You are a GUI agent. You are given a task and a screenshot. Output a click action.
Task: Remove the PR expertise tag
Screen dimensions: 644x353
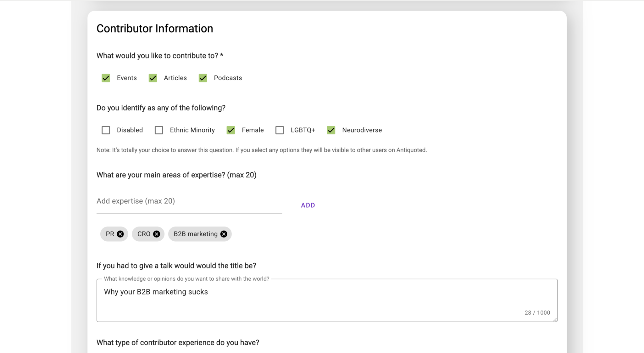[x=120, y=234]
